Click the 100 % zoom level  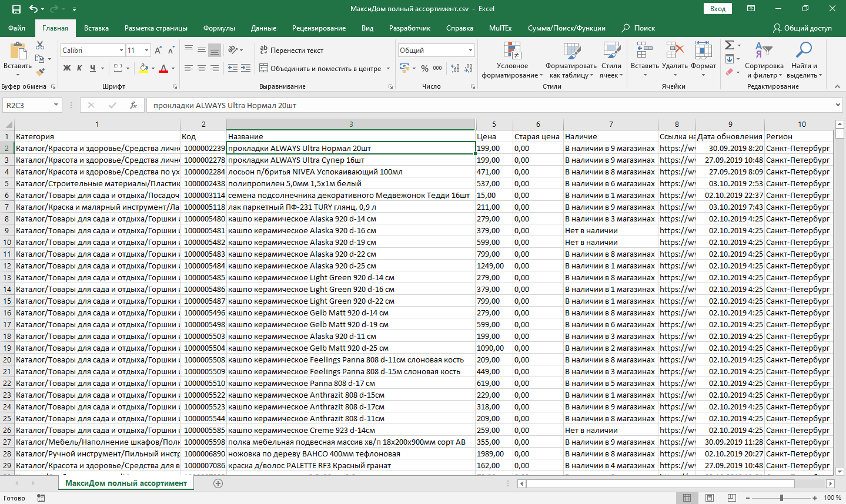pyautogui.click(x=832, y=498)
